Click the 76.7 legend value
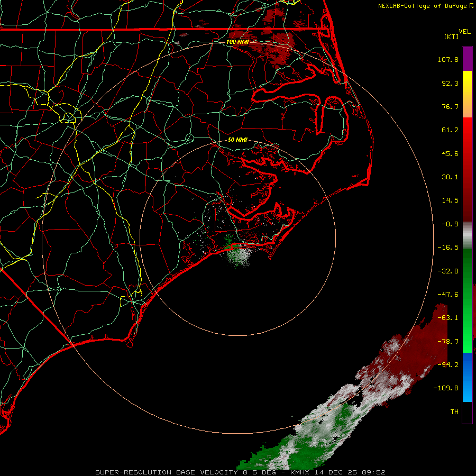 pos(450,106)
